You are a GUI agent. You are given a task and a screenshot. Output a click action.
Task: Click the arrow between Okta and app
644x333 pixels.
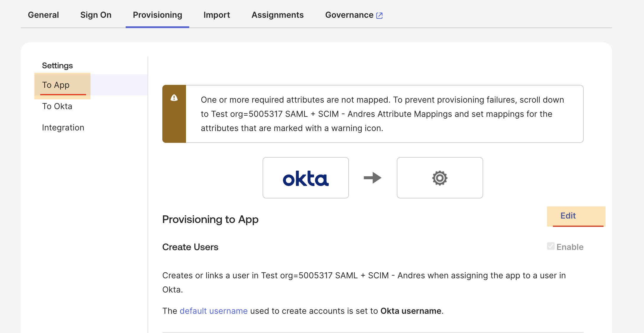[x=373, y=178]
